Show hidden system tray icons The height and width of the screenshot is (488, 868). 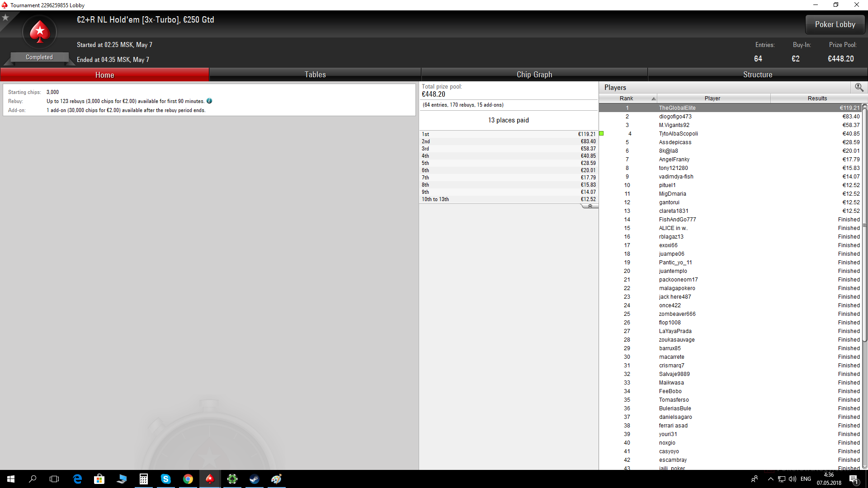(770, 479)
